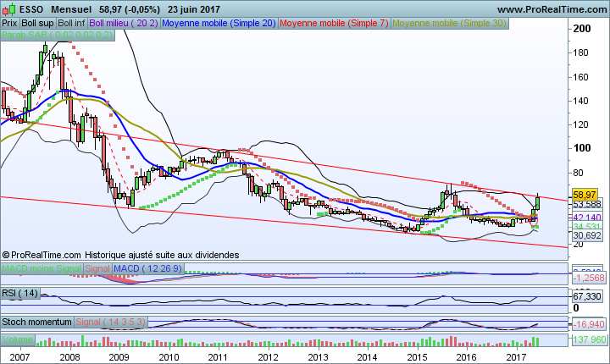Click the 34,531 Parabolic SAR value tag

[x=587, y=226]
